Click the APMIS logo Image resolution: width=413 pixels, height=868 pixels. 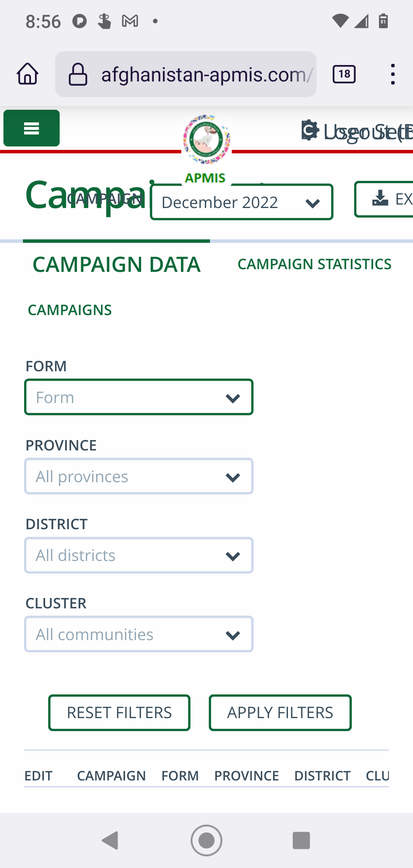(206, 147)
